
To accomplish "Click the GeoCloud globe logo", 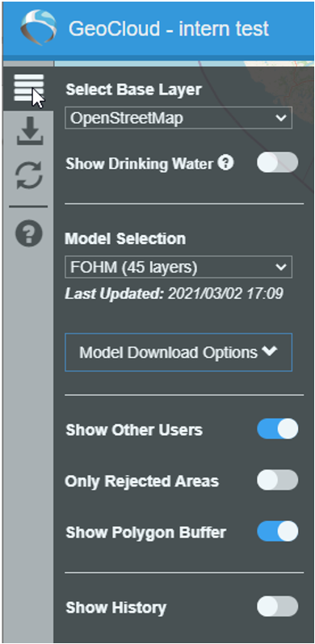I will click(38, 28).
